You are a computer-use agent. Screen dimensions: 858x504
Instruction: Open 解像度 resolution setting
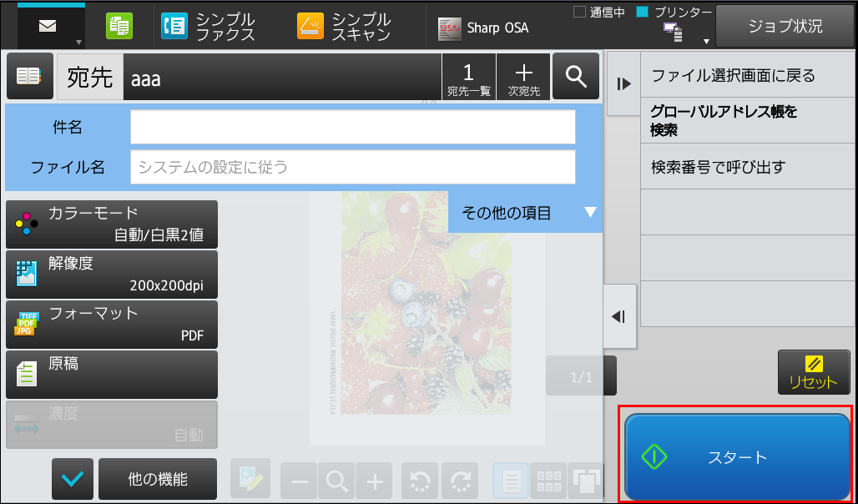pos(112,275)
